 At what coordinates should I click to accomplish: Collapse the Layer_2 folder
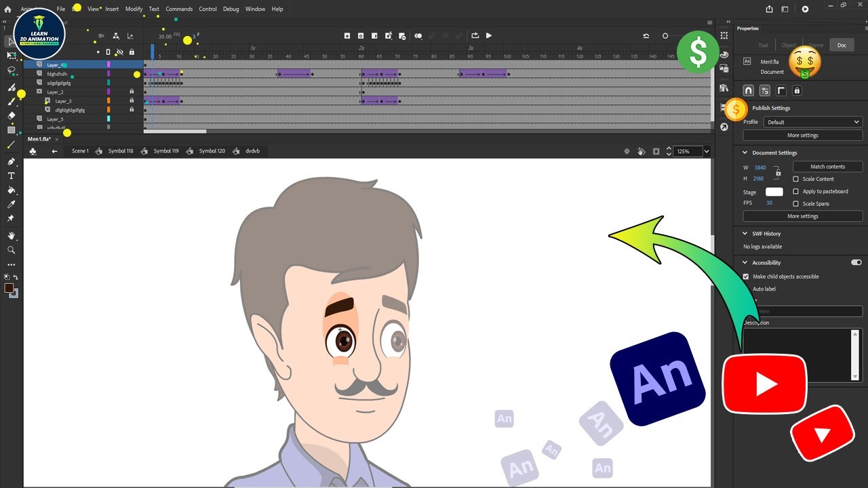click(39, 91)
